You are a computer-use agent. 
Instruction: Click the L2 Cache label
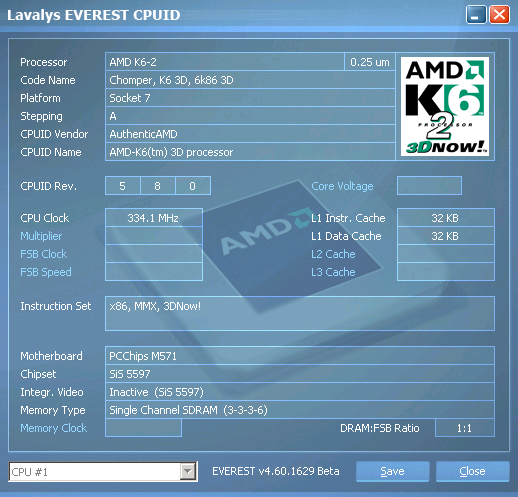coord(333,254)
